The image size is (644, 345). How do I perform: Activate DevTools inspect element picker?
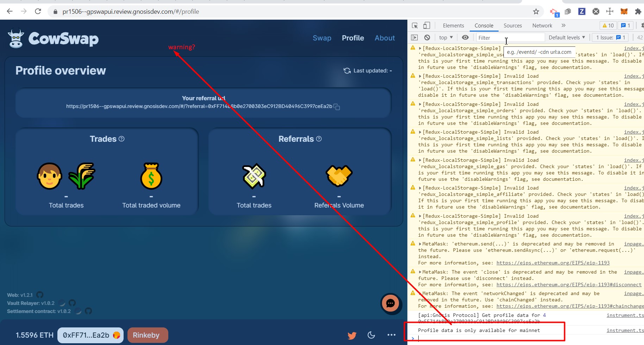tap(415, 25)
